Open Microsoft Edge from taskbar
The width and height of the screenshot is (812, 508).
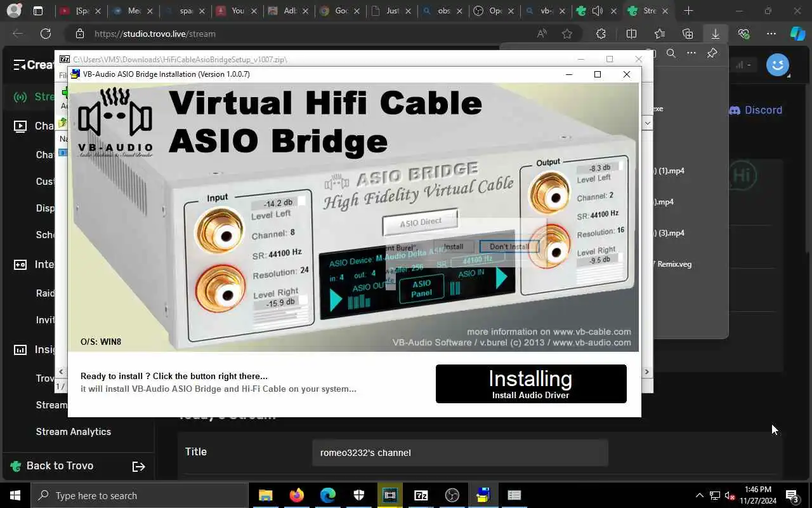(x=327, y=495)
